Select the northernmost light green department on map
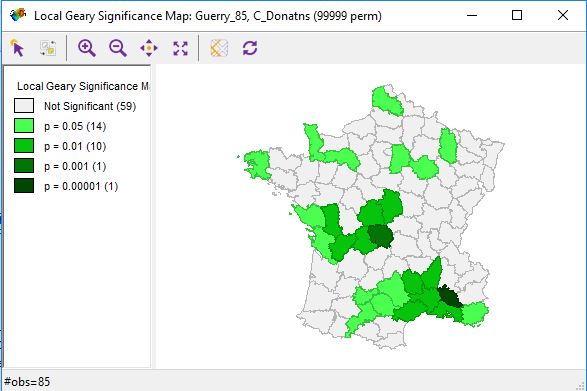587x391 pixels. (386, 101)
